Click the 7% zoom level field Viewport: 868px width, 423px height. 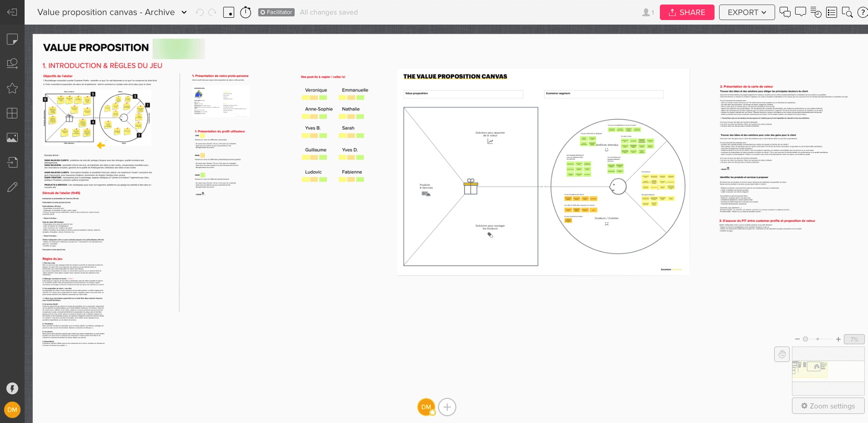[x=854, y=339]
